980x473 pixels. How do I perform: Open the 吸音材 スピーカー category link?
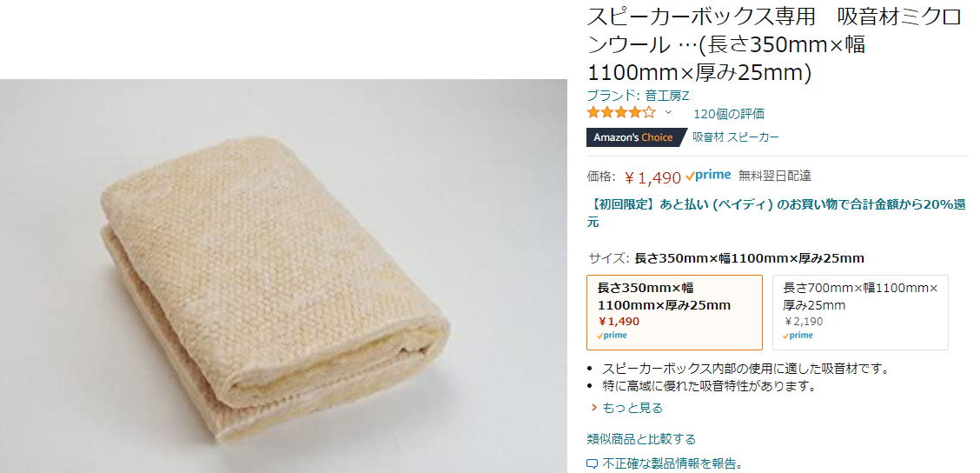click(736, 137)
